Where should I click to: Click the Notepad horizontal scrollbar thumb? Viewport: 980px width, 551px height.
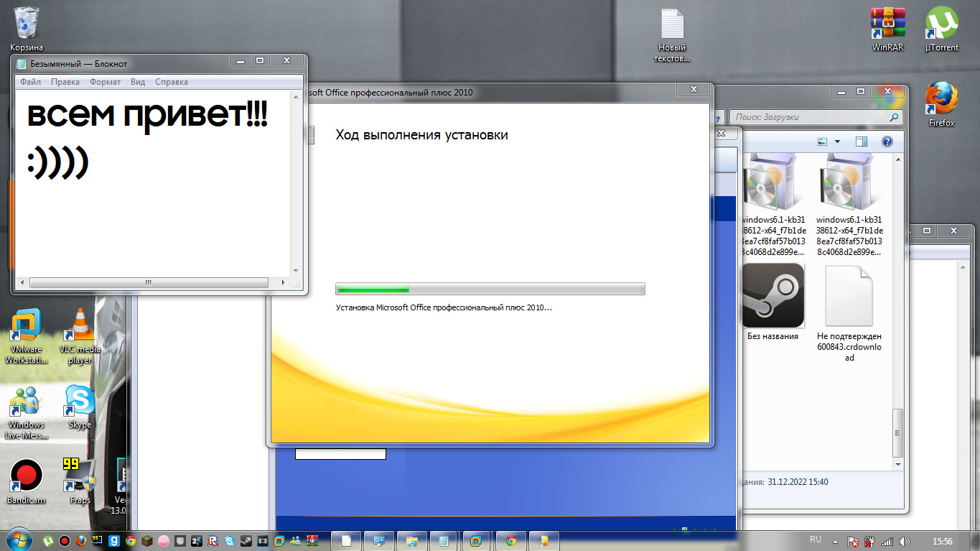(x=149, y=282)
